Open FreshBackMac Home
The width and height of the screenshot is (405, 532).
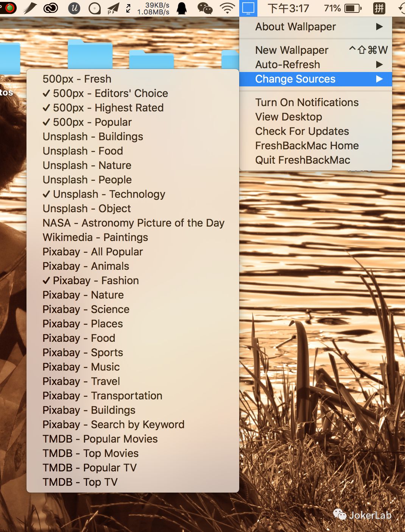(x=316, y=146)
